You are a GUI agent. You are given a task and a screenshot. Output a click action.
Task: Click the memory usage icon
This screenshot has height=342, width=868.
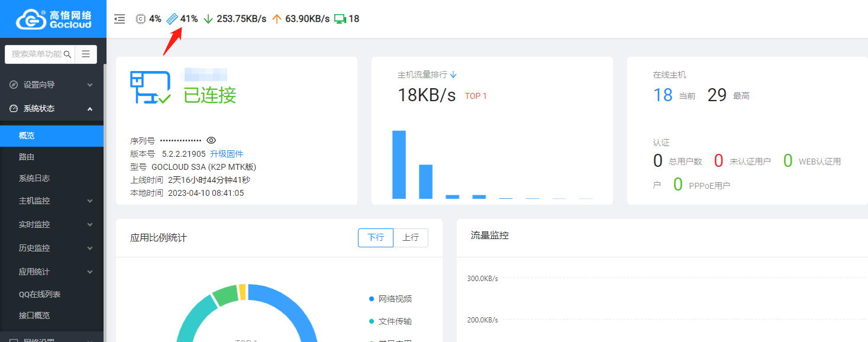point(172,19)
